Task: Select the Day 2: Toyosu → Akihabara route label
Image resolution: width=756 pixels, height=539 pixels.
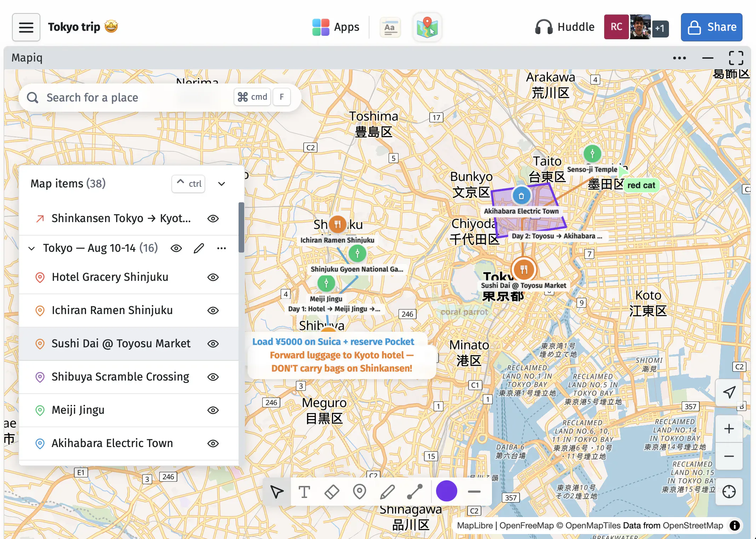Action: click(557, 236)
